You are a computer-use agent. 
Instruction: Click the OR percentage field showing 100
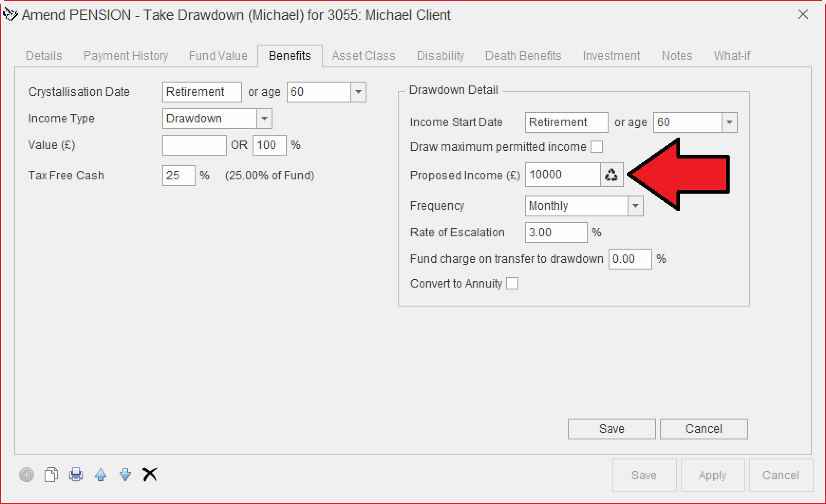coord(270,145)
